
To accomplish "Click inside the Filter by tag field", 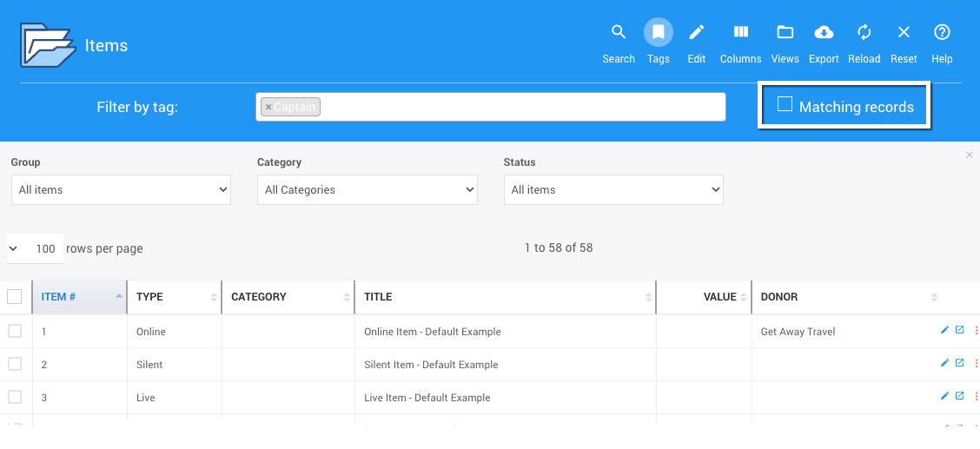I will coord(521,108).
